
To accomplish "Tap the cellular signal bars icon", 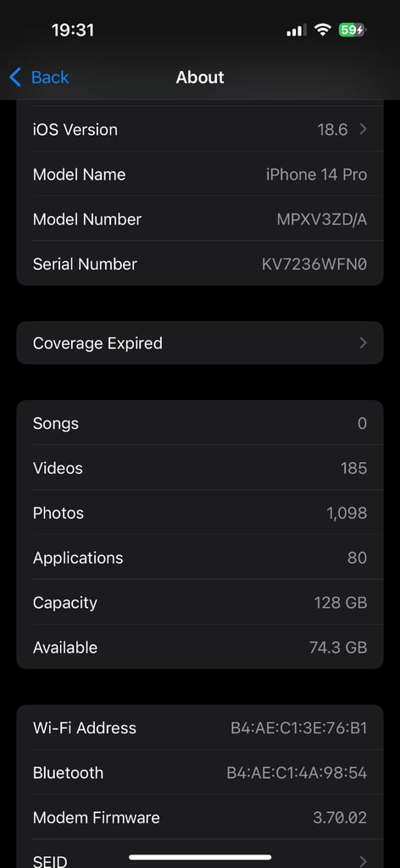I will [296, 31].
